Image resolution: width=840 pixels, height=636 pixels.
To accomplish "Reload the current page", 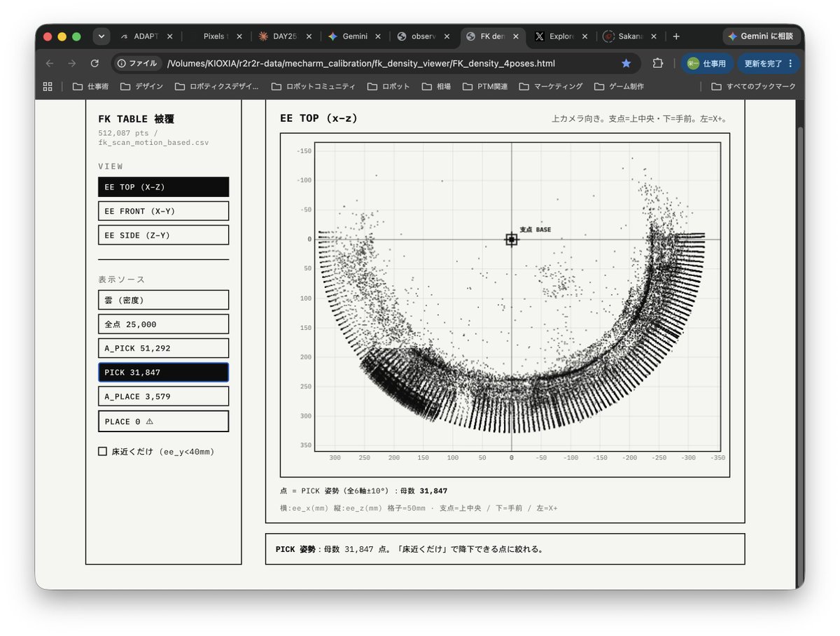I will click(94, 63).
